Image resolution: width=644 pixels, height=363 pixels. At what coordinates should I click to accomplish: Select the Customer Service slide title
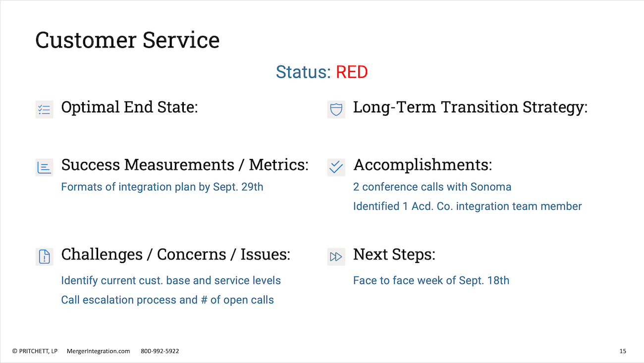coord(127,40)
